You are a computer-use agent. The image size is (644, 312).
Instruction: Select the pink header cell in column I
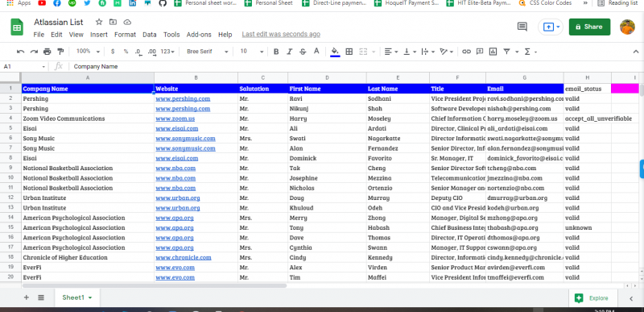coord(625,89)
